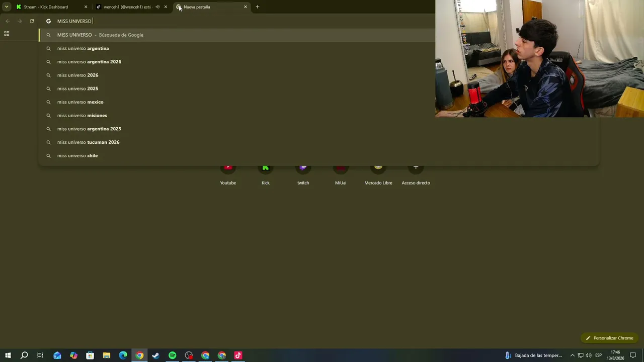Close the wenceh1 TikTok tab
This screenshot has height=362, width=644.
[166, 7]
